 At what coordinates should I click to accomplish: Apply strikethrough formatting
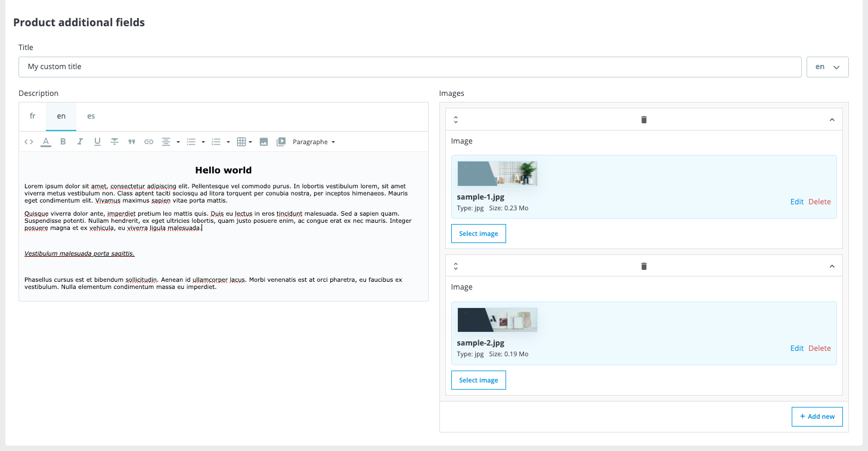coord(114,142)
